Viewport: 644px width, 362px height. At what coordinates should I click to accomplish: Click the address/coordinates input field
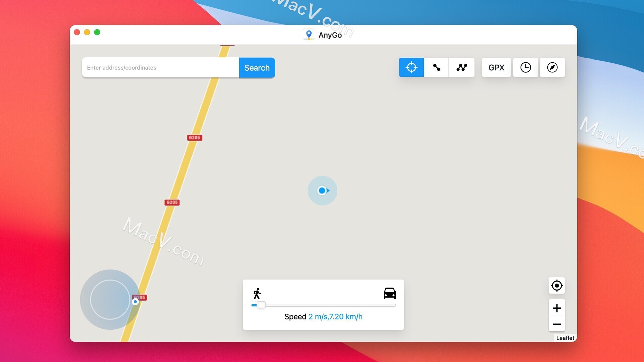pyautogui.click(x=160, y=67)
